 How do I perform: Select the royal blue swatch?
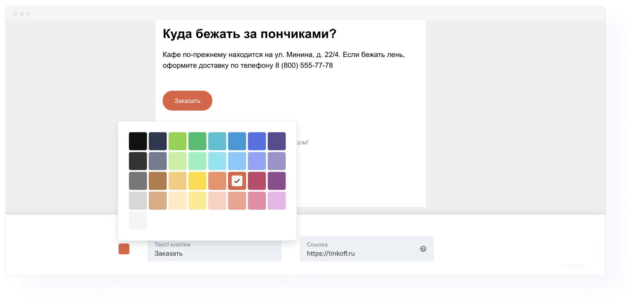pos(257,141)
